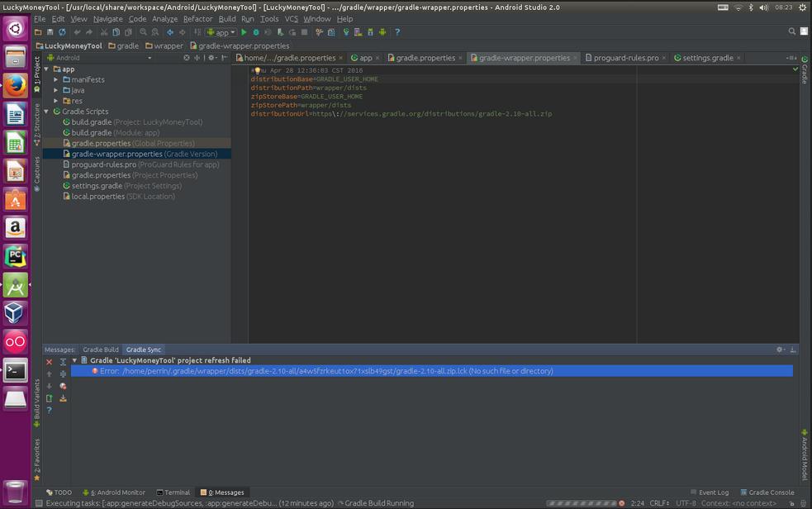This screenshot has width=812, height=509.
Task: Click the Find magnifier toolbar icon
Action: [143, 32]
